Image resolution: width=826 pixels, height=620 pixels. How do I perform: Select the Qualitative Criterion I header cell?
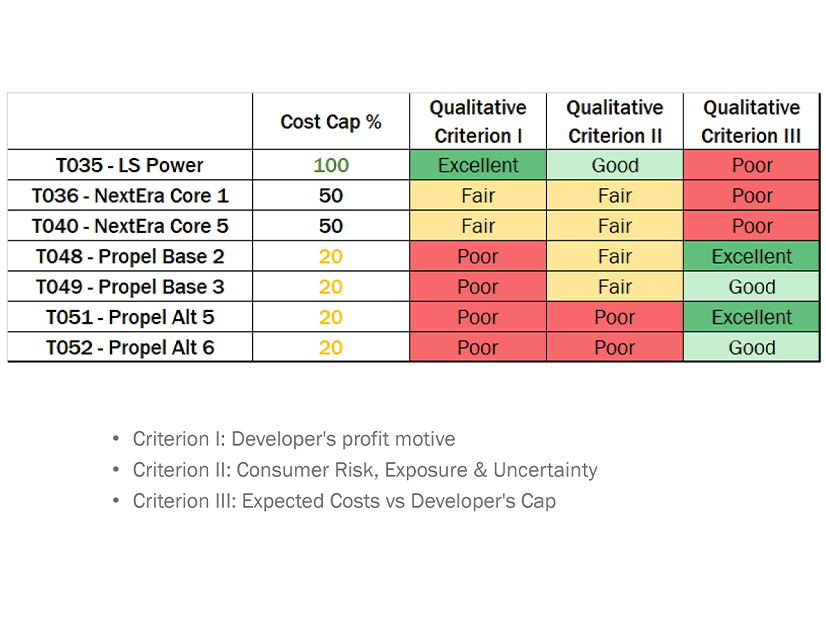(x=478, y=122)
